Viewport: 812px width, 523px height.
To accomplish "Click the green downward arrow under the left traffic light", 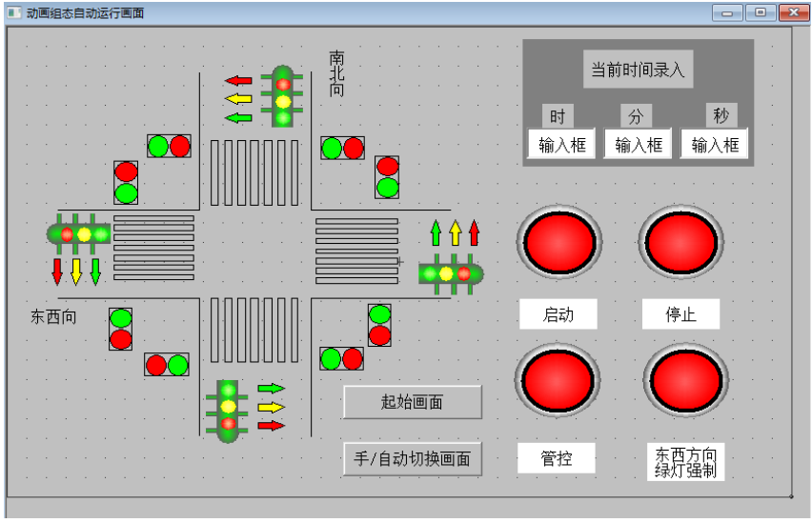I will point(95,272).
